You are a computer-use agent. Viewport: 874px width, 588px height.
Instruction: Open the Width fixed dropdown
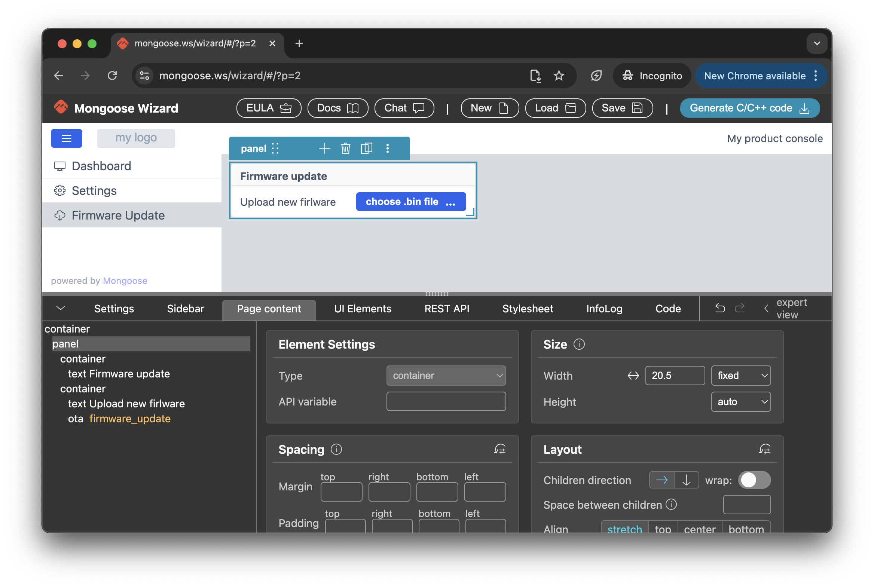pos(741,376)
